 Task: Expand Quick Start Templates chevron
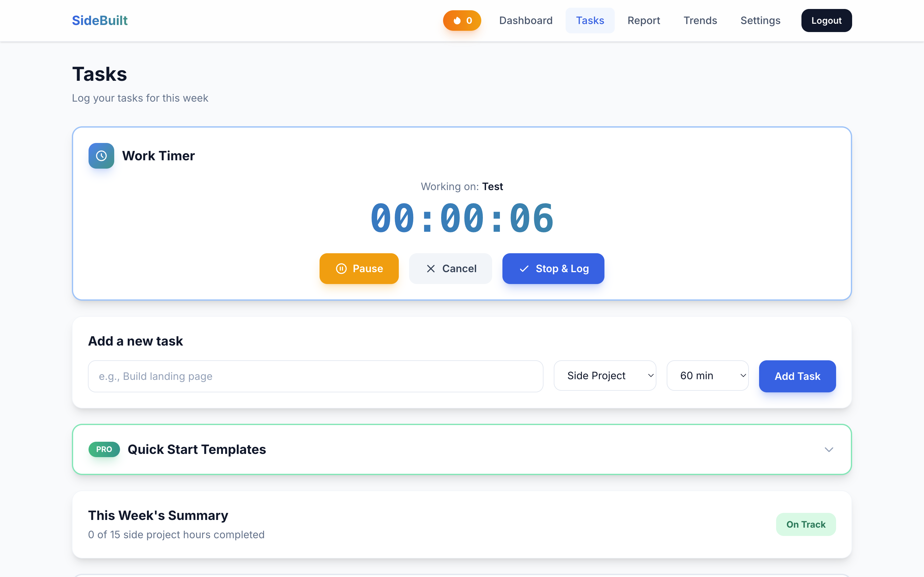coord(828,449)
